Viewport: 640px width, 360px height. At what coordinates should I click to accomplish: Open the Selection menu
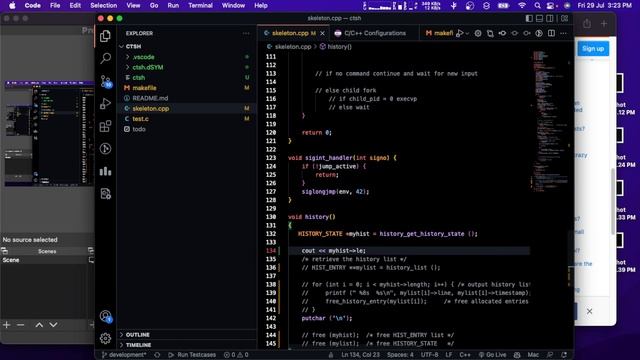(x=103, y=5)
